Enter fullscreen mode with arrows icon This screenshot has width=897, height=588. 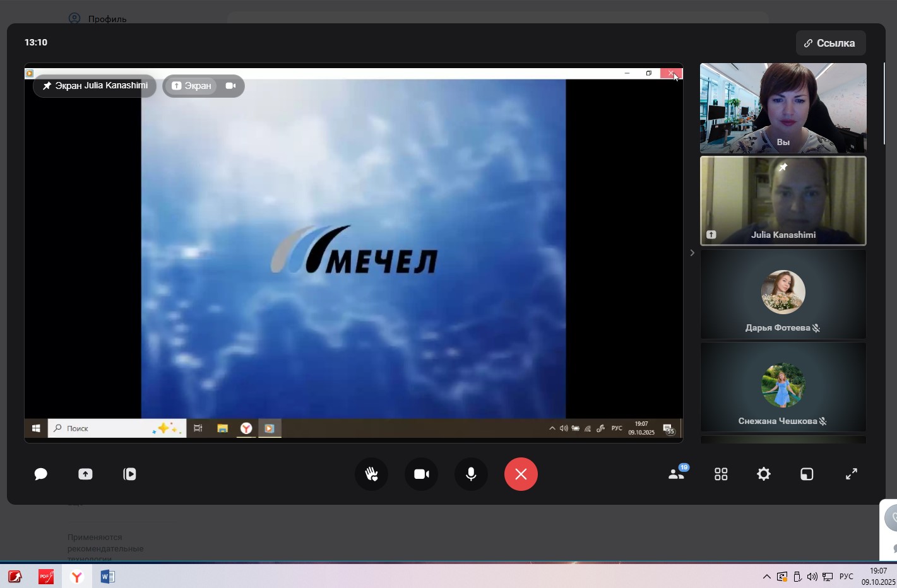click(852, 474)
